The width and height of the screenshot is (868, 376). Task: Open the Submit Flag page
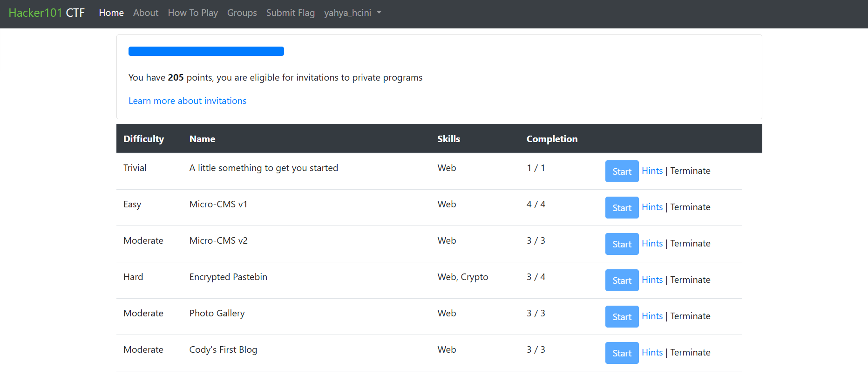(291, 13)
